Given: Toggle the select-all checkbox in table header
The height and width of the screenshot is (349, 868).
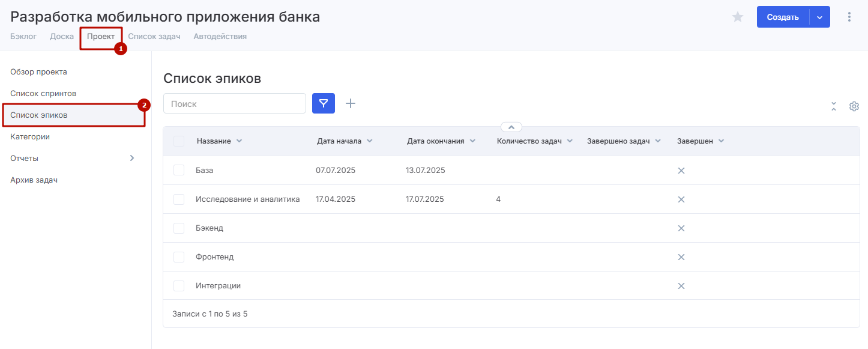Looking at the screenshot, I should [x=179, y=141].
